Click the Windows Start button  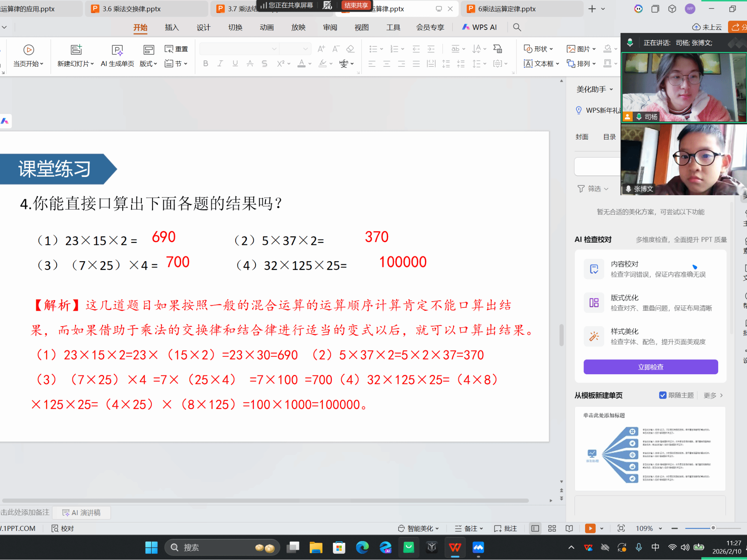pyautogui.click(x=151, y=547)
